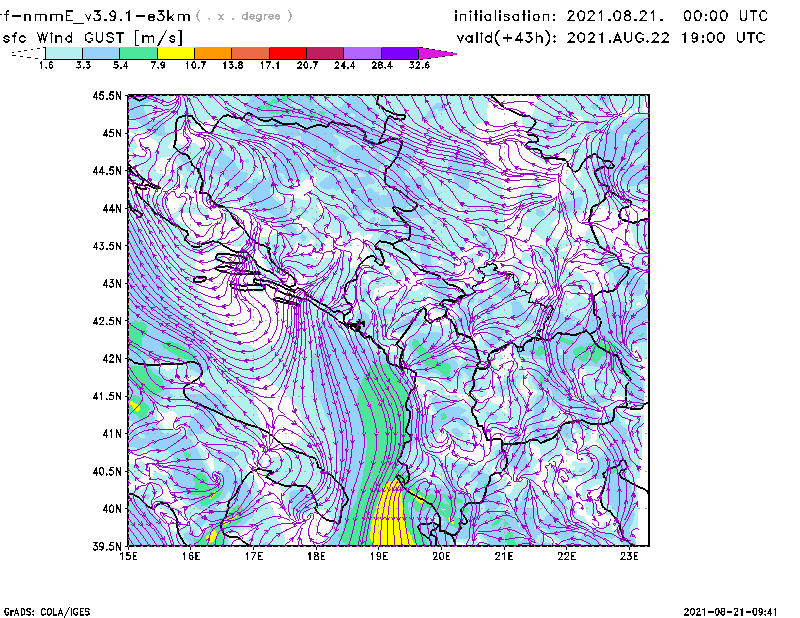This screenshot has height=618, width=800.
Task: Click the yellow swatch in the gust legend
Action: [175, 52]
